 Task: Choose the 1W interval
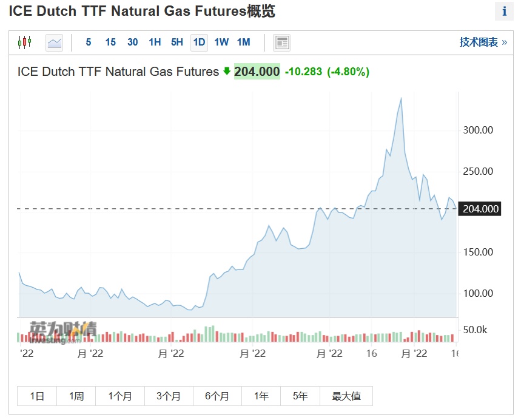tap(221, 42)
